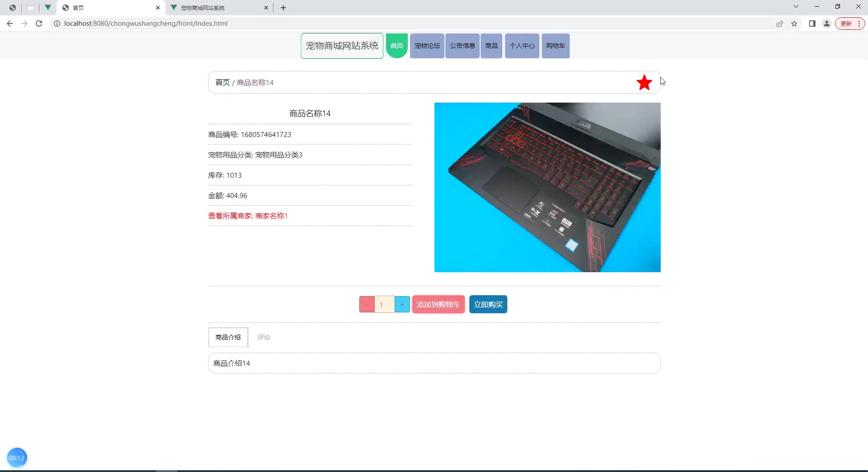The height and width of the screenshot is (472, 868).
Task: Open the 首页 navigation item
Action: click(x=397, y=46)
